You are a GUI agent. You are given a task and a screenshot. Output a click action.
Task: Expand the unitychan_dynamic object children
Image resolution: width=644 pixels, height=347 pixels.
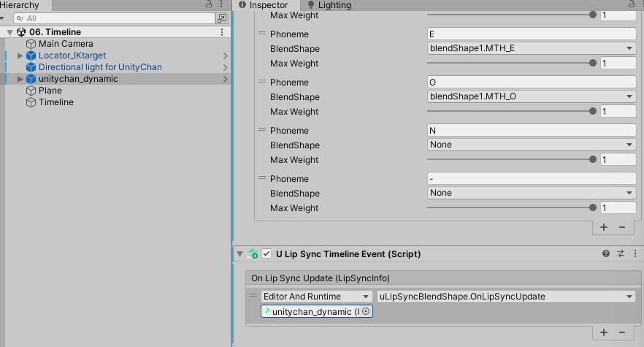[x=20, y=79]
